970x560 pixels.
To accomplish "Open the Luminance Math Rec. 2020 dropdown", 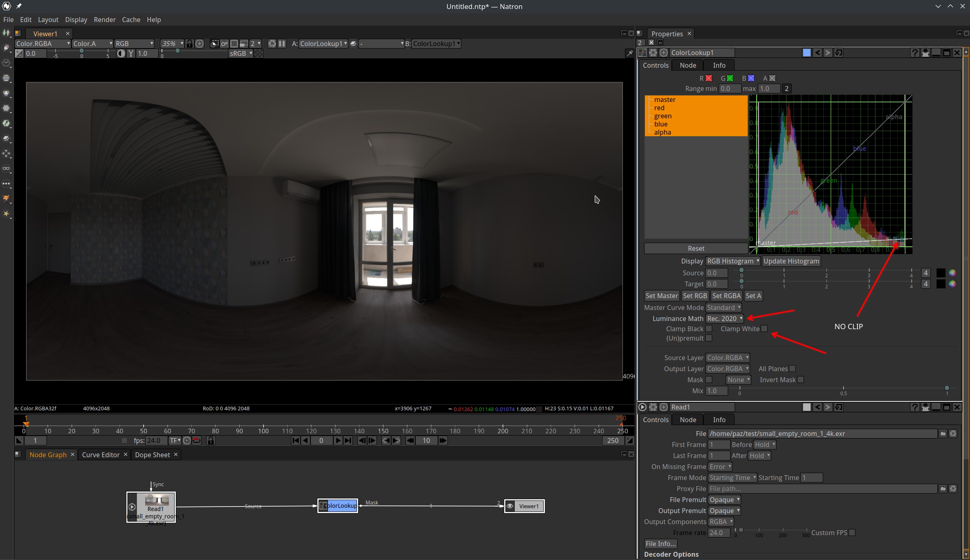I will tap(724, 319).
